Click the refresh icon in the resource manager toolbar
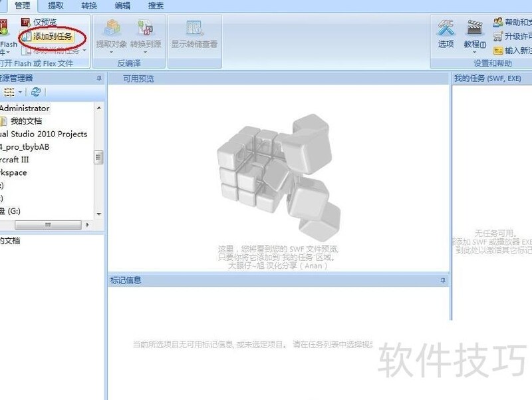The image size is (532, 400). click(36, 92)
